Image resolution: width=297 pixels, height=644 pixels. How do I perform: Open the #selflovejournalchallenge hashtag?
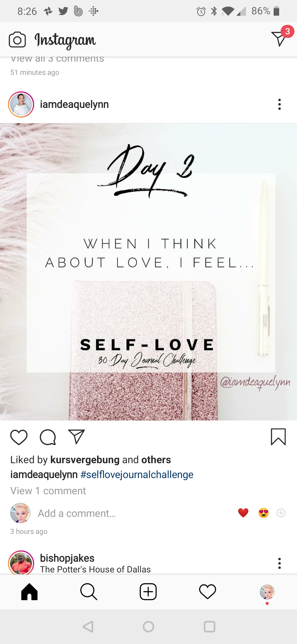137,475
